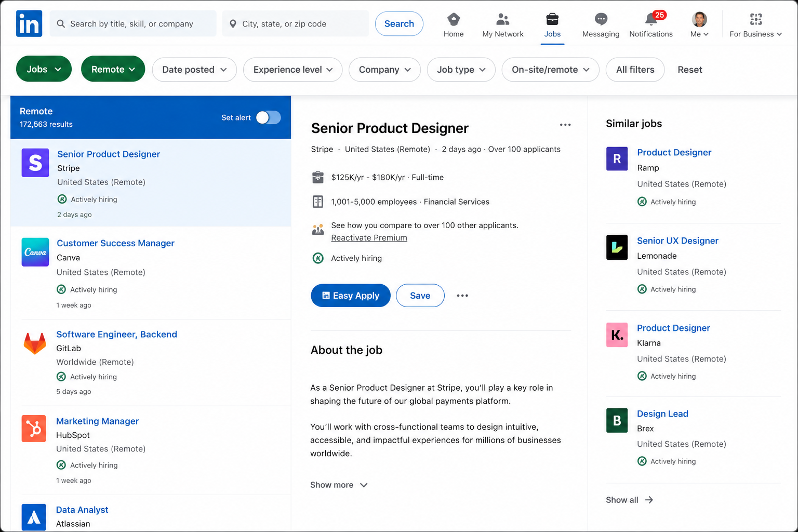Open Senior UX Designer at Lemonade
Screen dimensions: 798x532
[677, 241]
